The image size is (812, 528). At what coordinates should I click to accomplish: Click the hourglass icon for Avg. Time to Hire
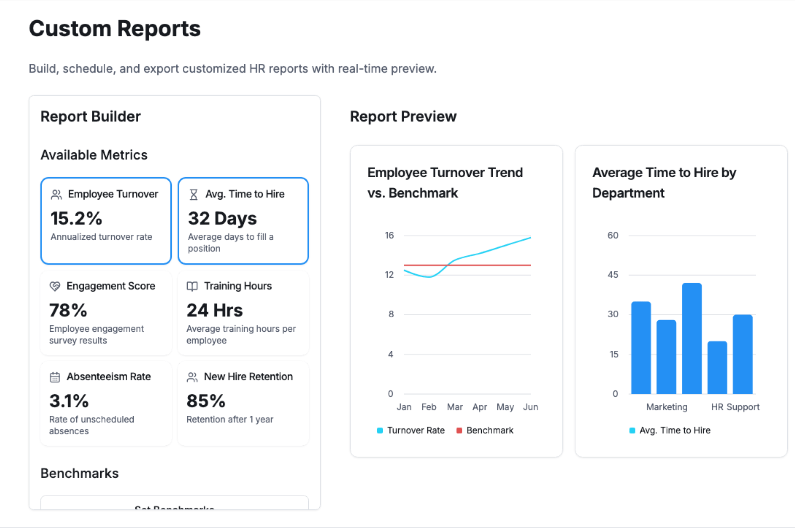pyautogui.click(x=193, y=195)
